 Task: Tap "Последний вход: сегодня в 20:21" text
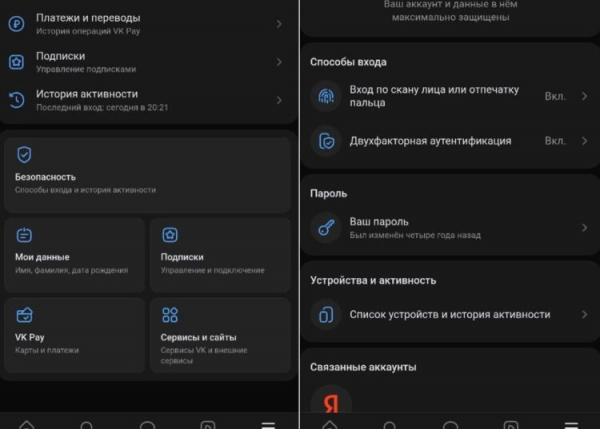click(x=102, y=108)
